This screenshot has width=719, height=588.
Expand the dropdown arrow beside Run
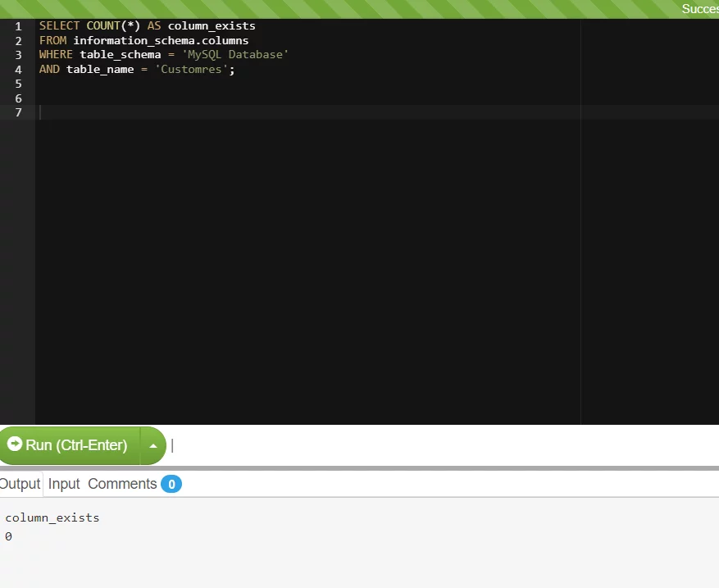(x=152, y=446)
